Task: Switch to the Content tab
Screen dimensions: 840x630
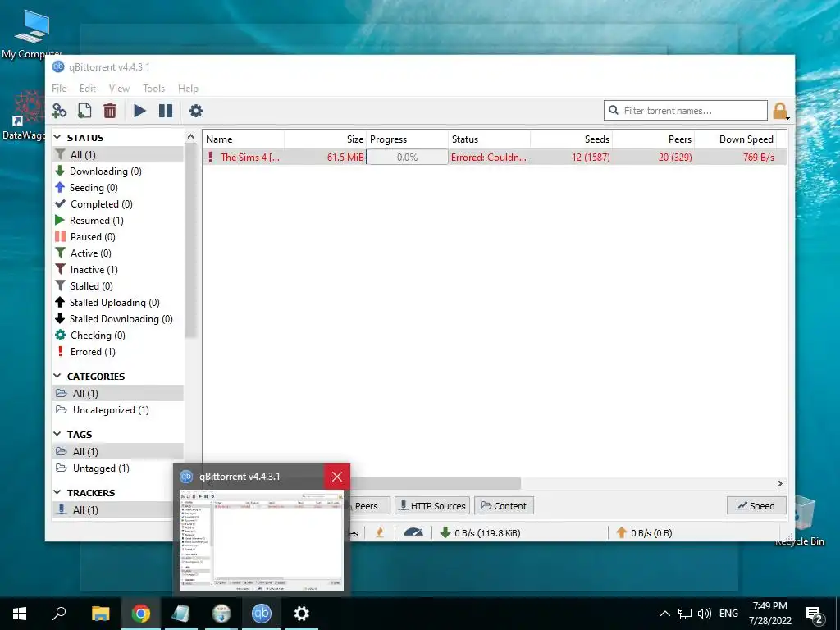Action: [x=504, y=505]
